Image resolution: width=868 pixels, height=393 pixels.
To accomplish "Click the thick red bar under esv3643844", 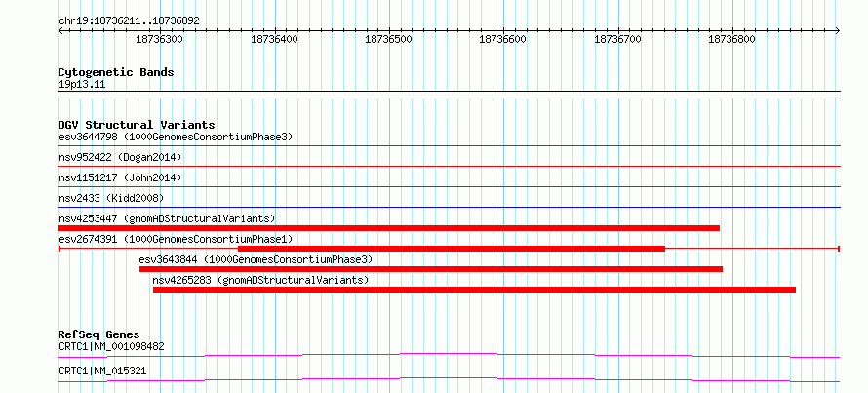I will pyautogui.click(x=431, y=269).
